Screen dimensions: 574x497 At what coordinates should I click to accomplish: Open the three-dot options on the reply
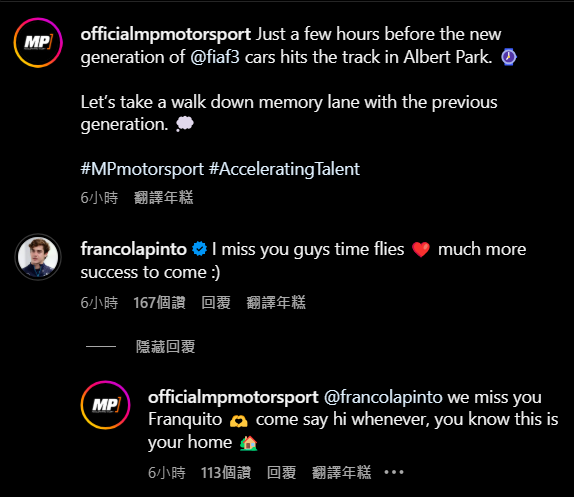tap(394, 472)
